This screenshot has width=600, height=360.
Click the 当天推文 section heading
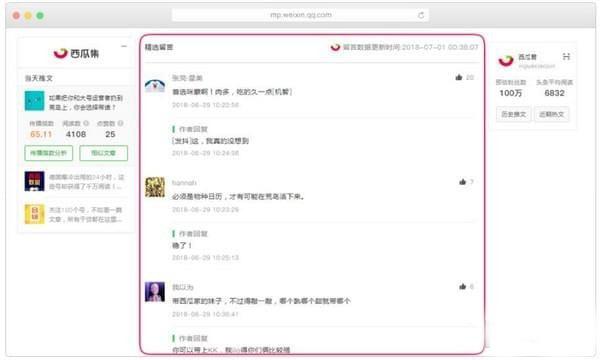pos(39,78)
